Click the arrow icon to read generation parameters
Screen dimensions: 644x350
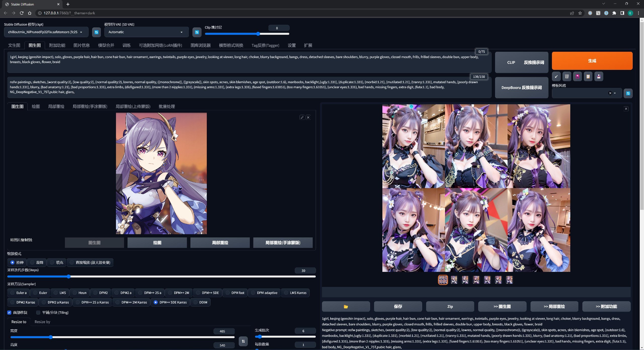[556, 76]
